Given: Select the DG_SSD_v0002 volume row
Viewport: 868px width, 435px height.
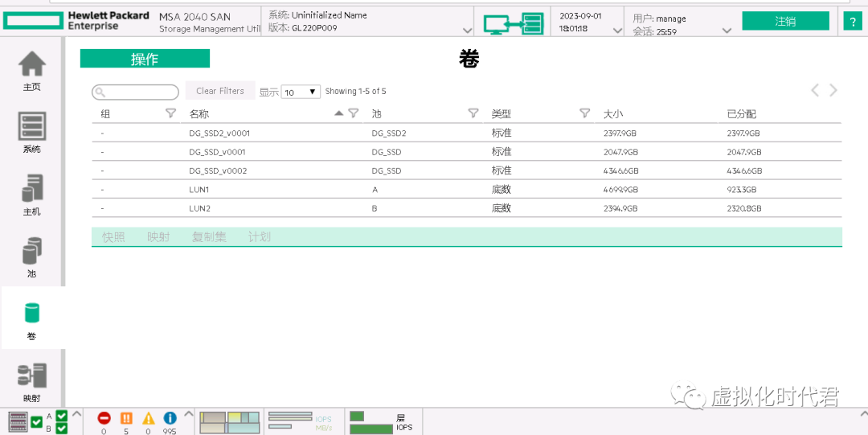Looking at the screenshot, I should pyautogui.click(x=467, y=170).
